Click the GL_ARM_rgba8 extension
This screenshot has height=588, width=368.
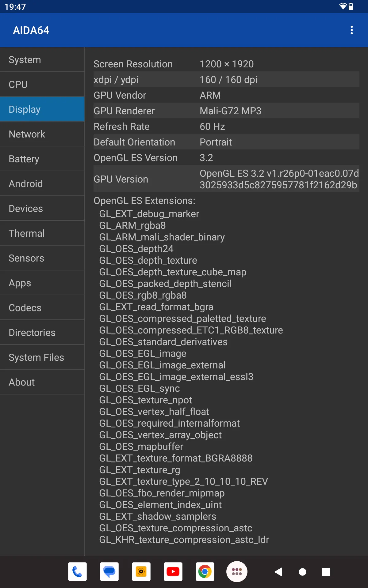point(132,225)
